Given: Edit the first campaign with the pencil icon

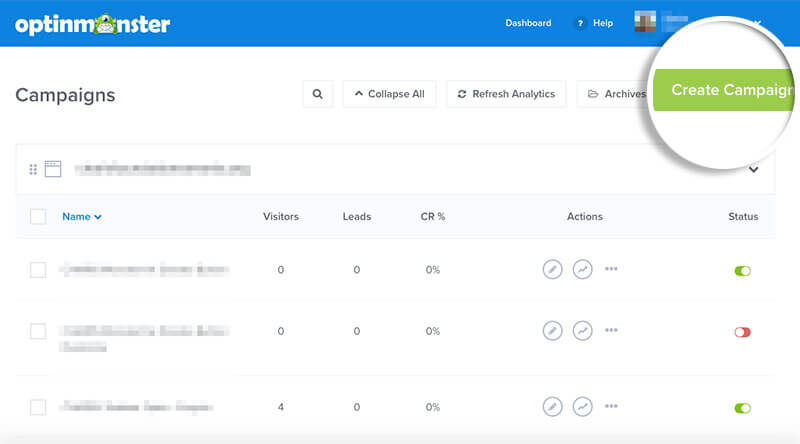Looking at the screenshot, I should coord(552,269).
